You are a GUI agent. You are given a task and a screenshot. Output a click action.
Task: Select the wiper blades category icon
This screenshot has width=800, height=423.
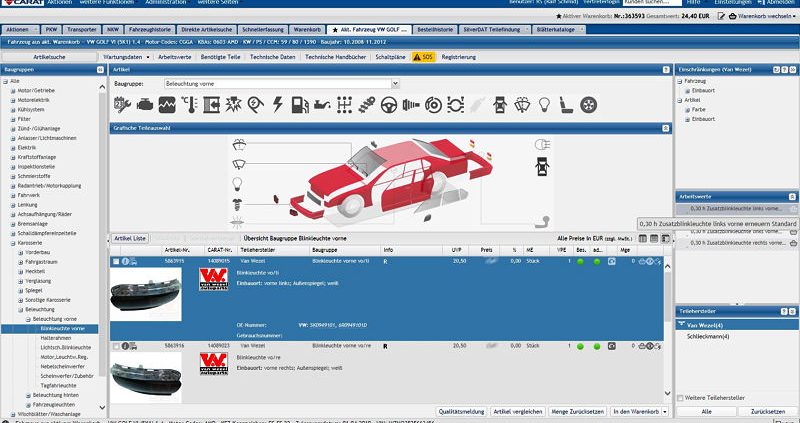(x=522, y=105)
